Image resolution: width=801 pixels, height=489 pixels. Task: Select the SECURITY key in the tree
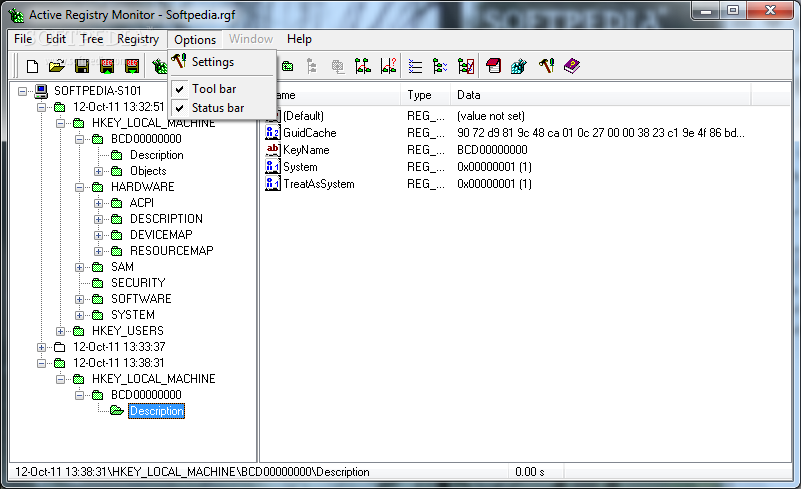[x=138, y=283]
